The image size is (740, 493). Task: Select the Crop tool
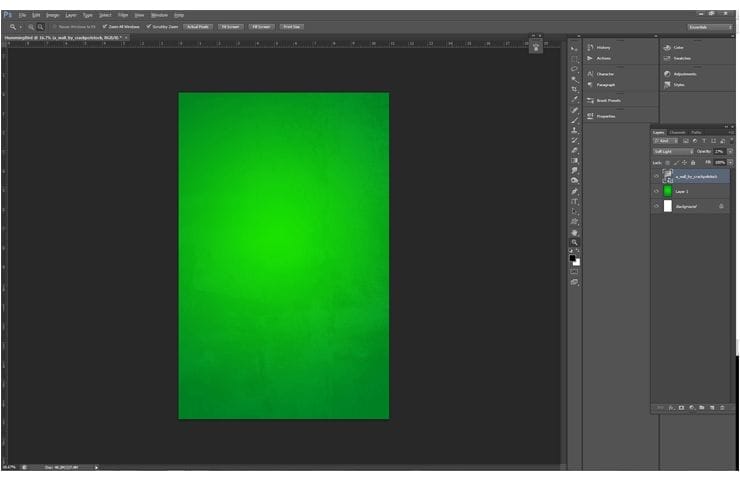(x=574, y=89)
